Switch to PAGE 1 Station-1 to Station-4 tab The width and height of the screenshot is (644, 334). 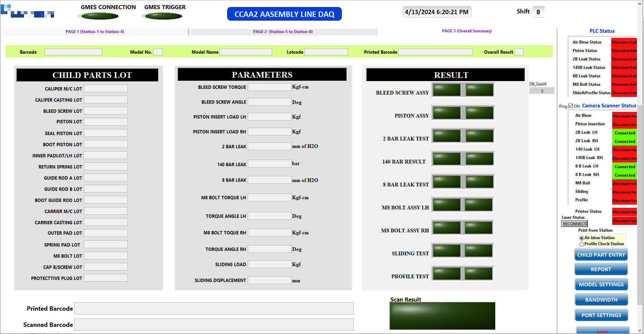(95, 32)
